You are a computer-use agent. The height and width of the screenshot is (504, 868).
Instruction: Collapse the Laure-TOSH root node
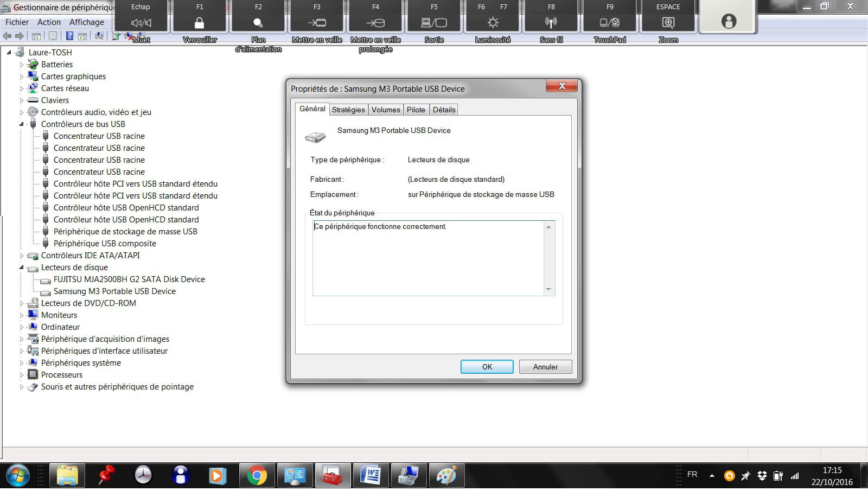tap(9, 53)
